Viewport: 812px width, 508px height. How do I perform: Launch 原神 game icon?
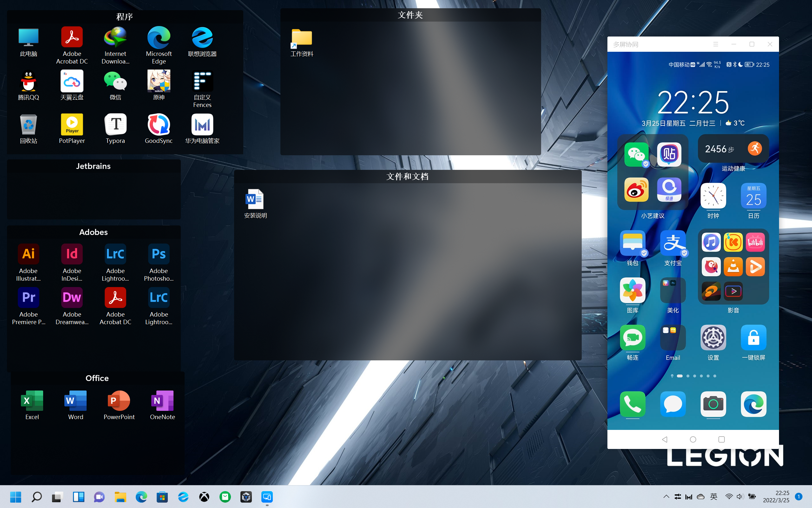pos(159,85)
